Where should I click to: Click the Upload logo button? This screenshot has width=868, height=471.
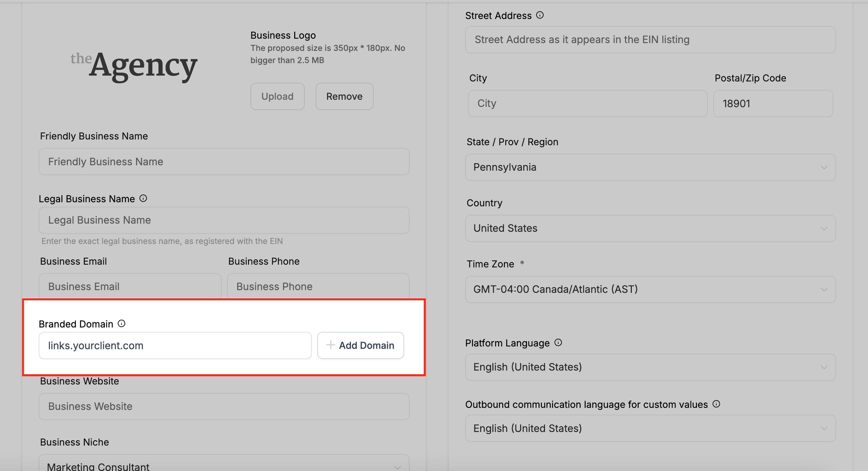(277, 96)
